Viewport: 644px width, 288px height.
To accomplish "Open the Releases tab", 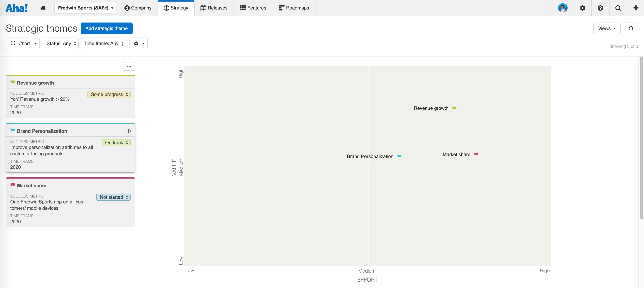I will coord(214,8).
